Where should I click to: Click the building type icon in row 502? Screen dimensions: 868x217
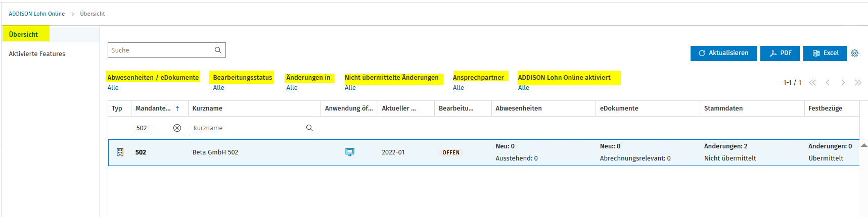120,152
